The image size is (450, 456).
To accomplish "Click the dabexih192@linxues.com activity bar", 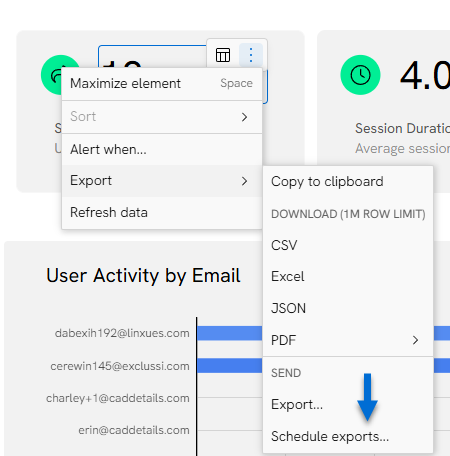I will click(x=230, y=333).
